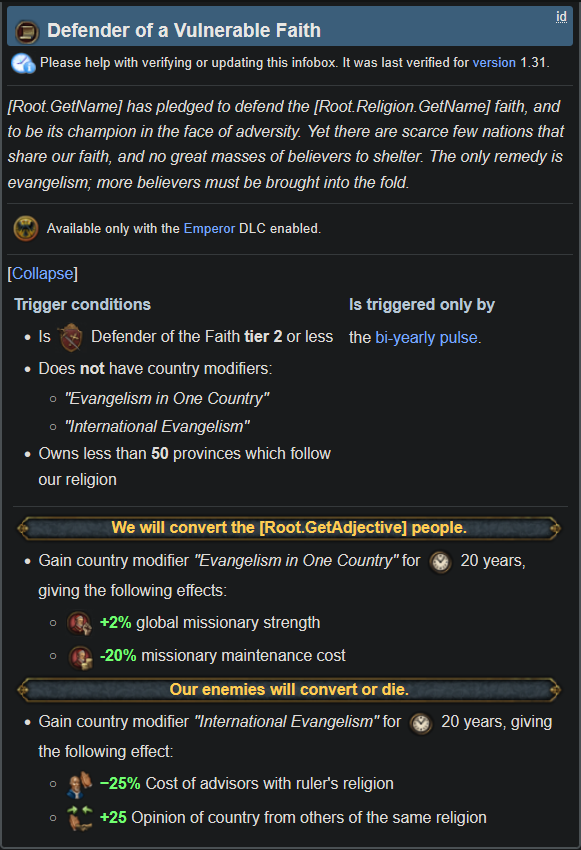Viewport: 581px width, 850px height.
Task: Click the Trigger conditions heading
Action: pos(82,304)
